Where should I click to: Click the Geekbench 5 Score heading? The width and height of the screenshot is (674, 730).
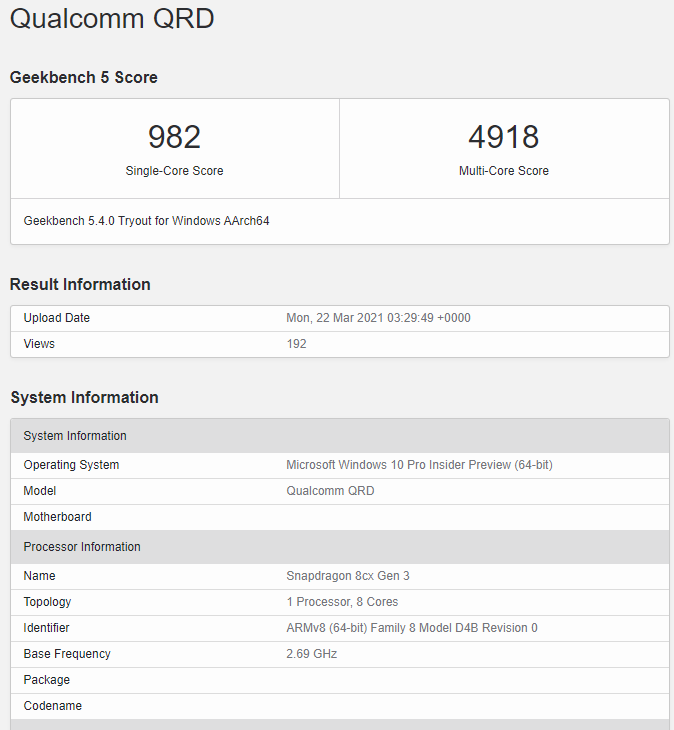pyautogui.click(x=84, y=77)
